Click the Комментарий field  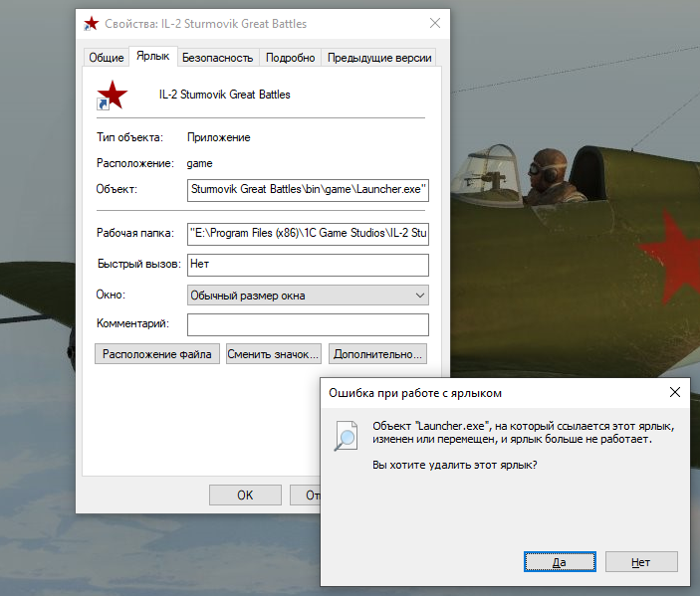tap(308, 324)
